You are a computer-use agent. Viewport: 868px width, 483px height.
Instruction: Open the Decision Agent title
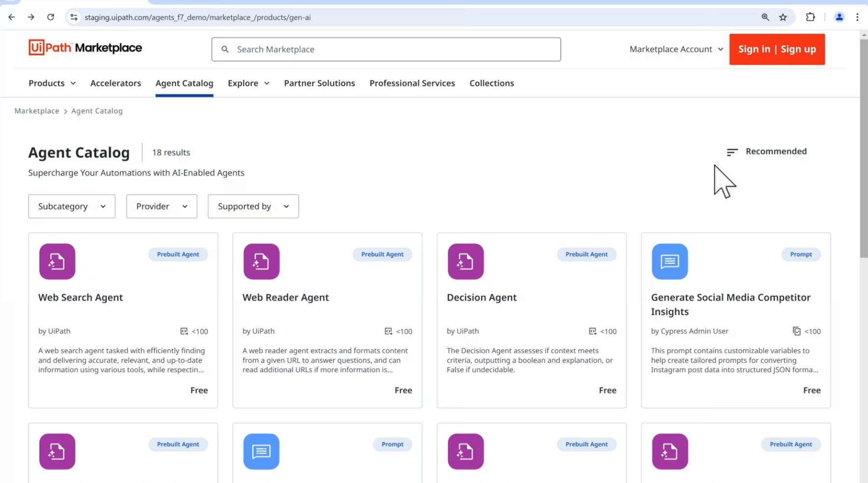[482, 297]
